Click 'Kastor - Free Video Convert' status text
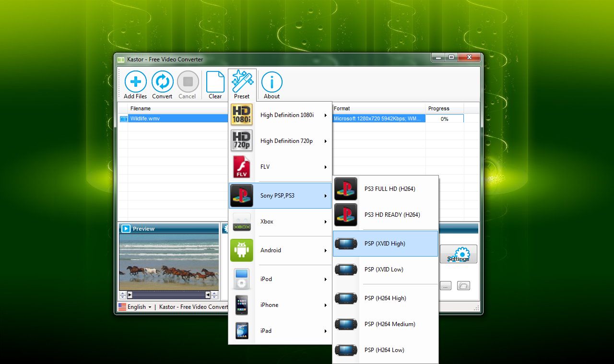The image size is (614, 364). [194, 307]
